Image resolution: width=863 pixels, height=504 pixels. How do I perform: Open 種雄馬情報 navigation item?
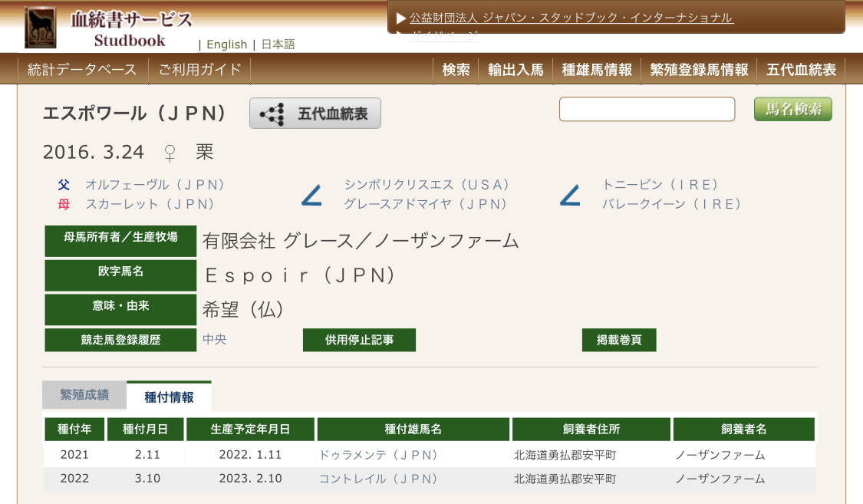tap(597, 70)
